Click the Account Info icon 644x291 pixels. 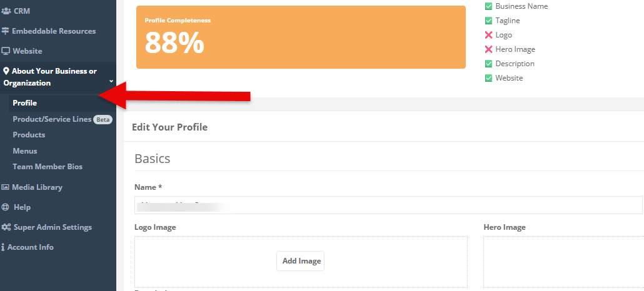(x=3, y=247)
